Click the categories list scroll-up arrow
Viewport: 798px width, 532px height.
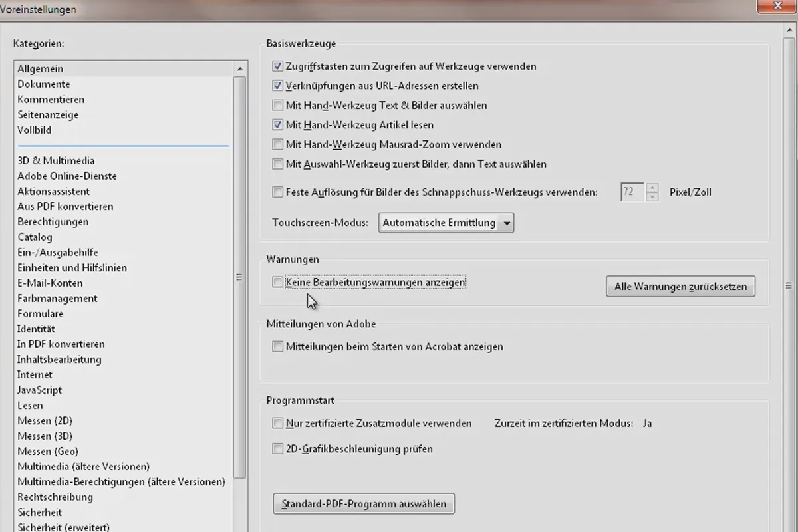pyautogui.click(x=240, y=68)
